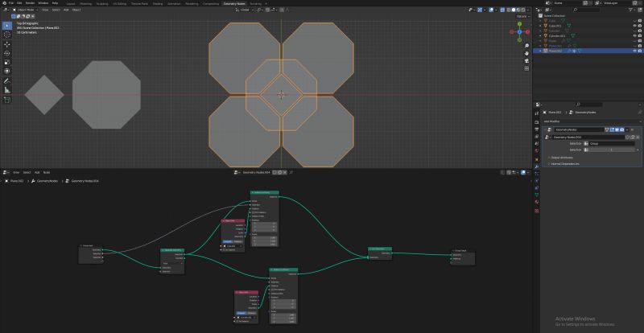The image size is (644, 333).
Task: Switch perspective/orthographic grid icon in viewport
Action: [526, 68]
